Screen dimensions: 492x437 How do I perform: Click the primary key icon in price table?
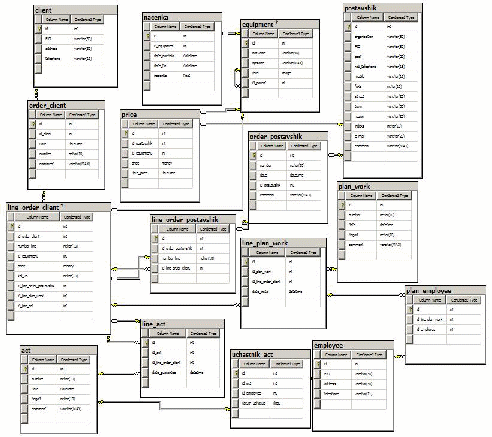point(125,134)
